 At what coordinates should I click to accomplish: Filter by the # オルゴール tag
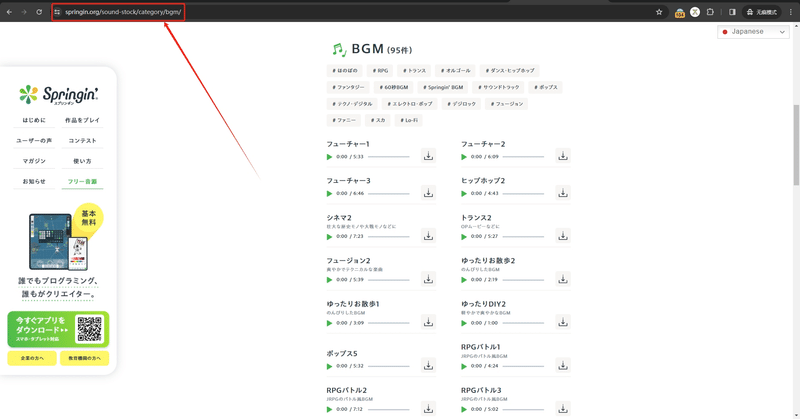point(456,70)
